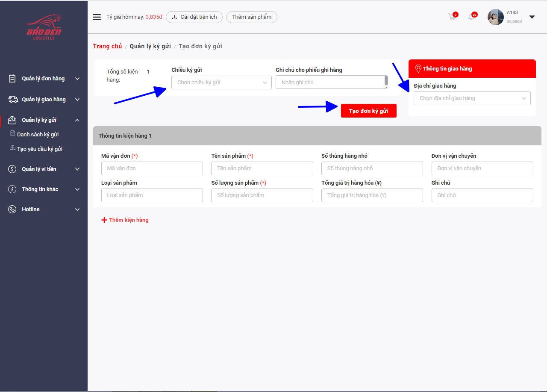Image resolution: width=547 pixels, height=392 pixels.
Task: Open the shopping cart icon
Action: [x=452, y=17]
